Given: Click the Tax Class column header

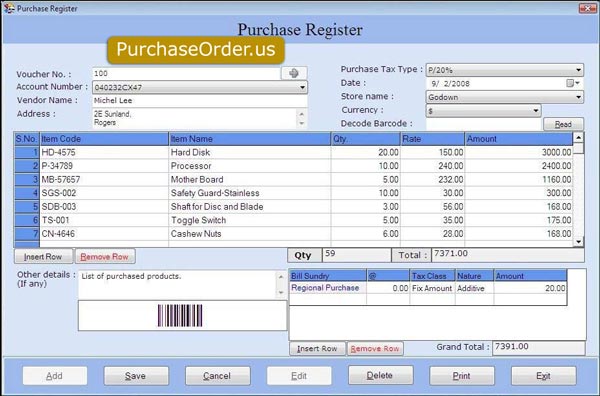Looking at the screenshot, I should (432, 276).
